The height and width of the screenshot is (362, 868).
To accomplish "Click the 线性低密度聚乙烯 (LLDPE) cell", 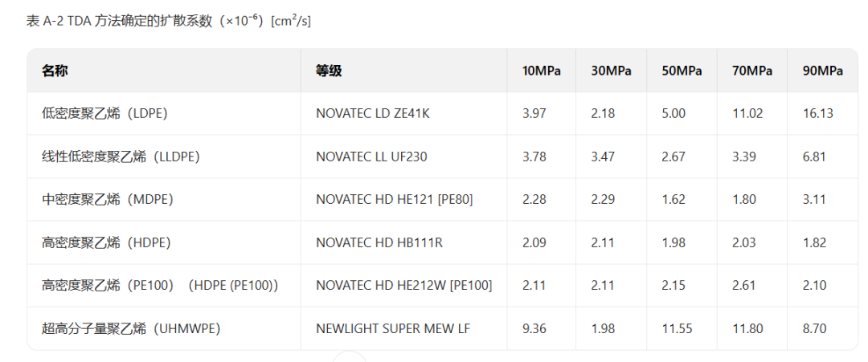I will tap(121, 157).
